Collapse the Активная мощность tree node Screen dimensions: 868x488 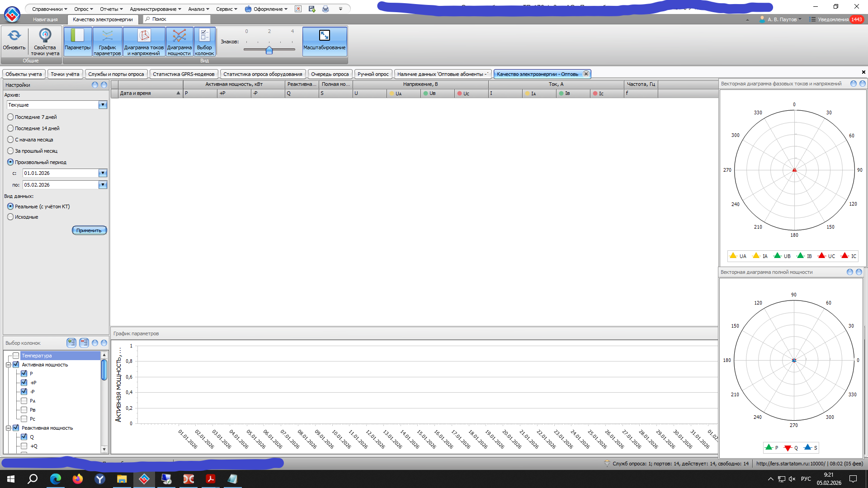coord(8,365)
